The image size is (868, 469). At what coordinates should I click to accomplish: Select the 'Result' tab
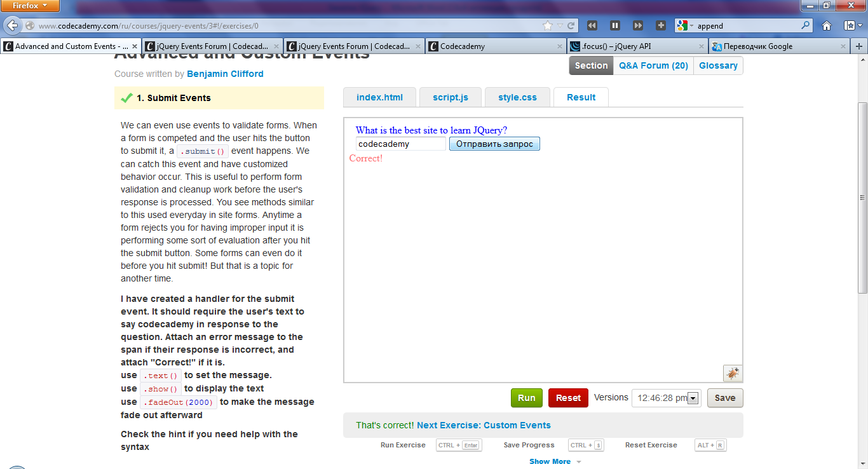581,97
